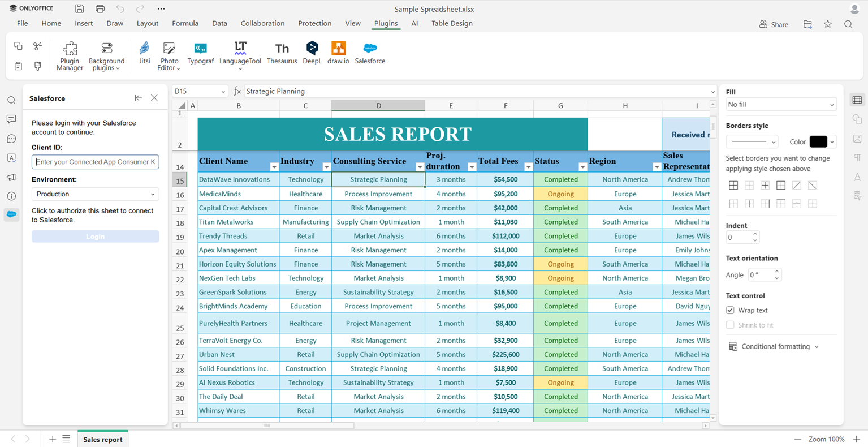
Task: Click the Save icon in title bar
Action: 80,8
